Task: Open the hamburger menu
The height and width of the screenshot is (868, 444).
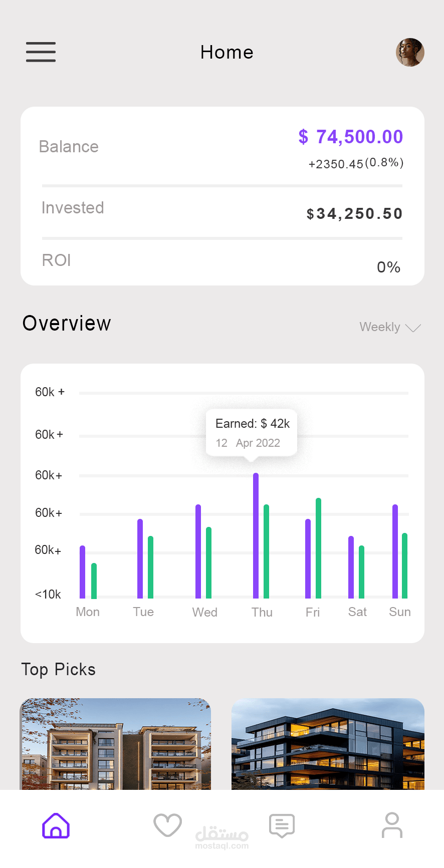Action: [x=41, y=52]
